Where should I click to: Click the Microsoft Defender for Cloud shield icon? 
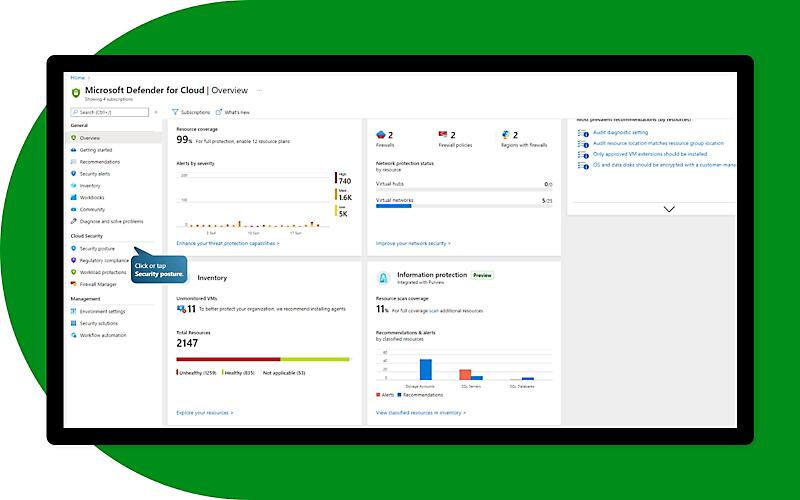76,92
